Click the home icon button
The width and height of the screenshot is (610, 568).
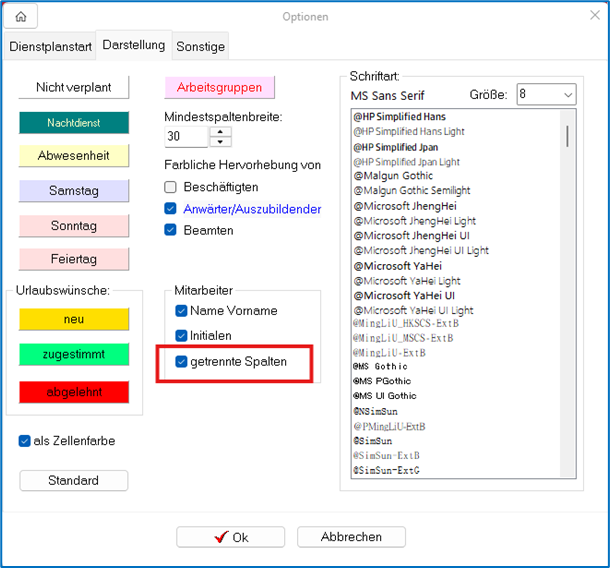[21, 16]
